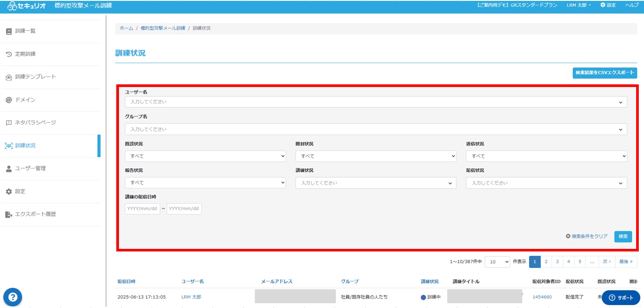Open エクスポート履歴 via its export icon
Screen dimensions: 644x308
(9, 214)
